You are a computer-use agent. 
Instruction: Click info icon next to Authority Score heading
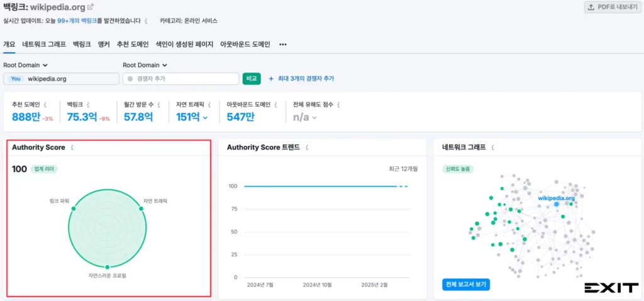tap(72, 147)
